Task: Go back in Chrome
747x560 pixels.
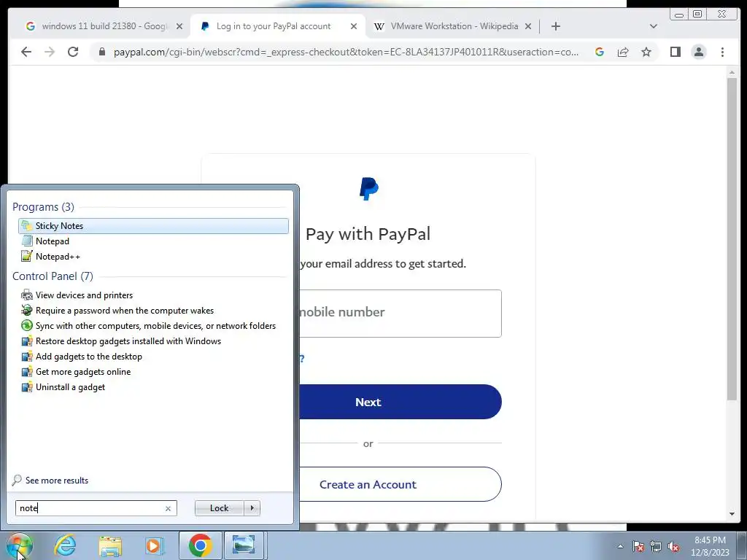Action: [26, 52]
